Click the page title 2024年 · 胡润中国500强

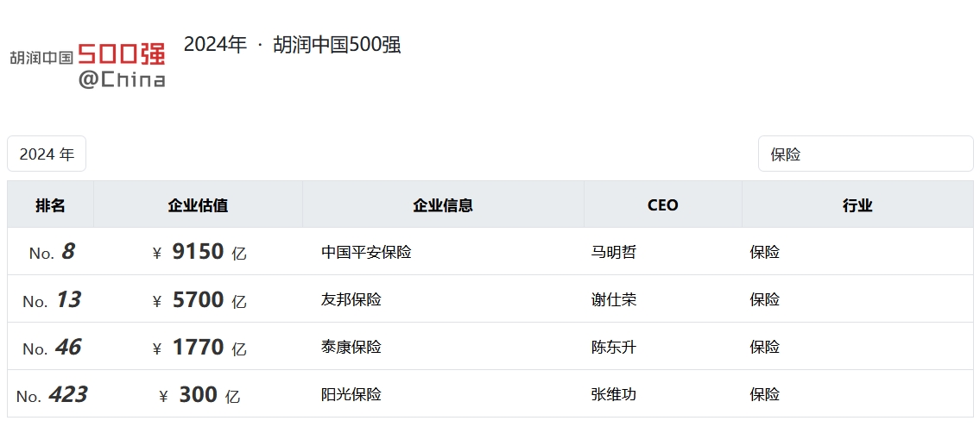click(292, 45)
